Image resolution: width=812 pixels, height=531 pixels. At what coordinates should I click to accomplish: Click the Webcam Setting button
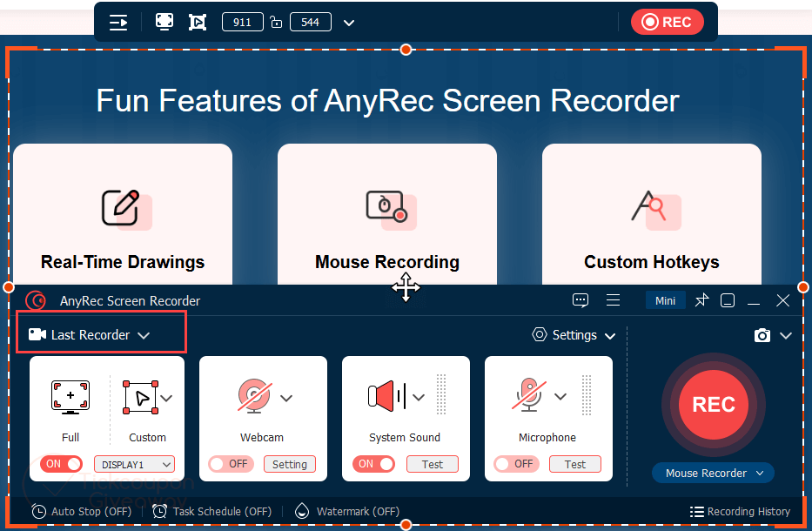[x=290, y=464]
